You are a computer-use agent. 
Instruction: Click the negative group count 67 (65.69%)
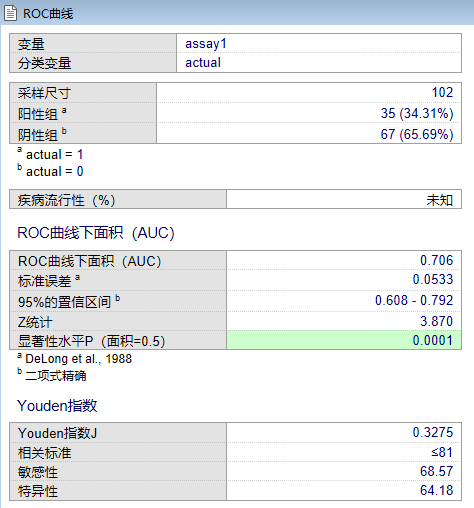[417, 134]
